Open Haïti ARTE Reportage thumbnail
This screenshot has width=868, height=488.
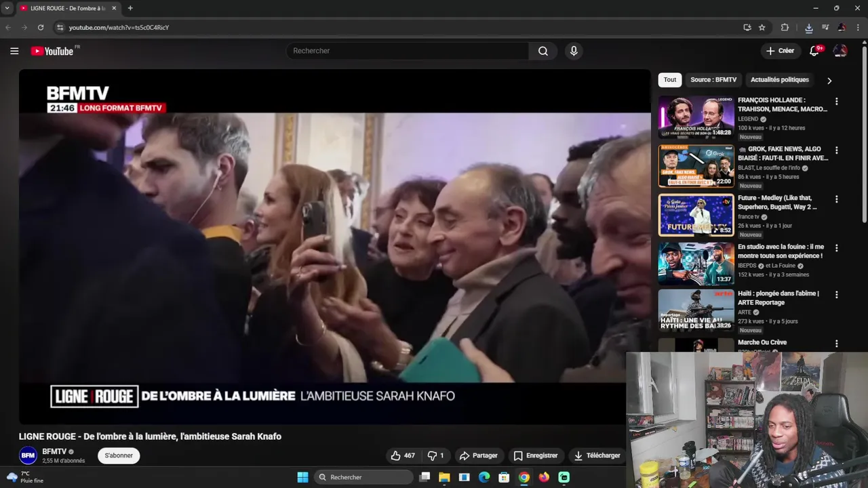[x=696, y=311]
